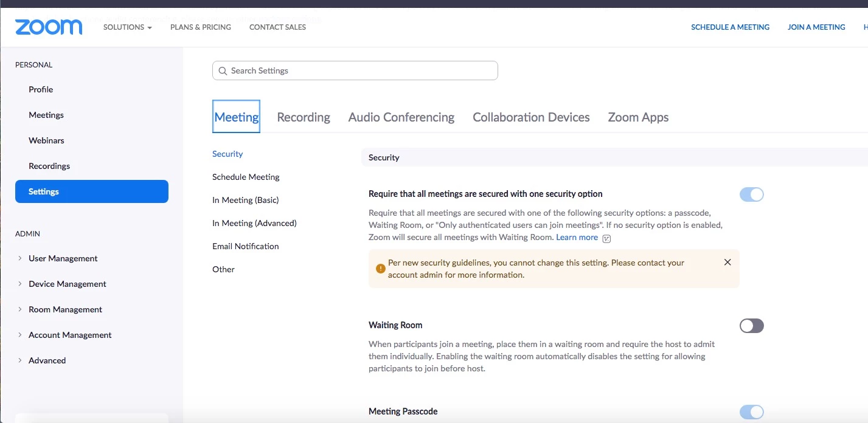
Task: Open the Solutions dropdown menu
Action: click(x=128, y=27)
